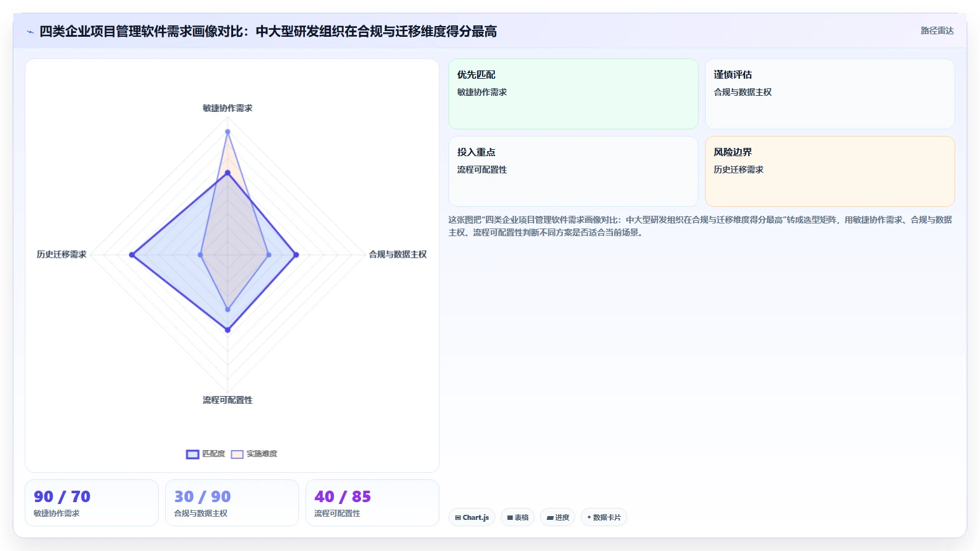The height and width of the screenshot is (551, 980).
Task: Click the left 匹配度 point on 历史迁移需求 axis
Action: [x=132, y=255]
